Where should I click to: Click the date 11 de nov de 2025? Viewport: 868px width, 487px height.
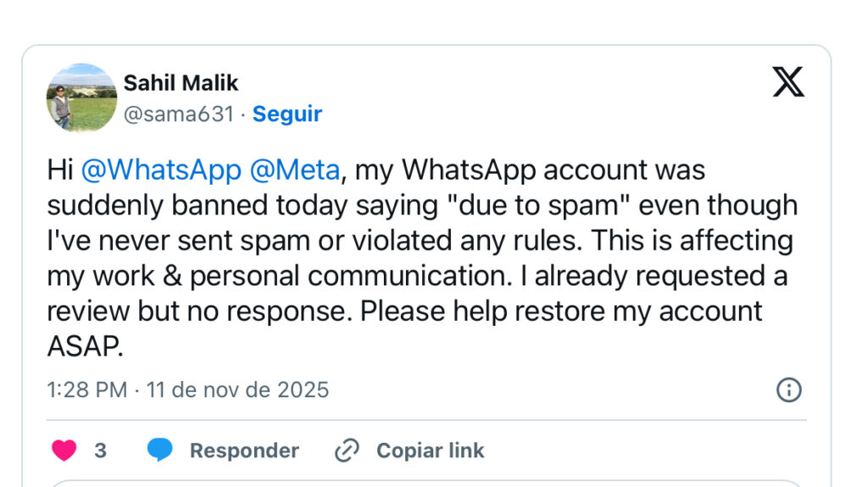click(237, 390)
